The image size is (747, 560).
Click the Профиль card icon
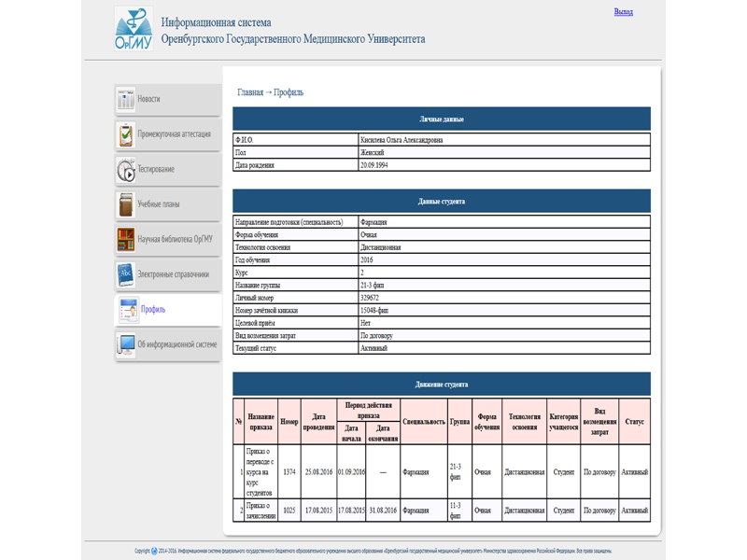tap(128, 310)
